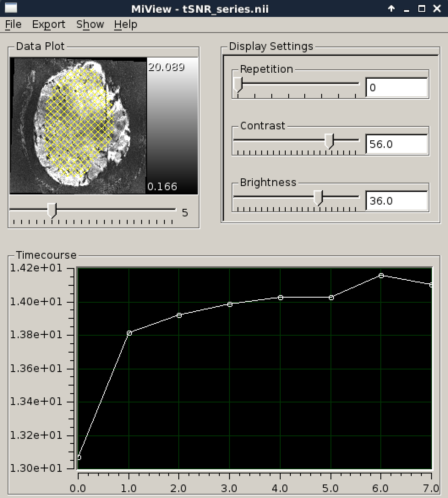The height and width of the screenshot is (498, 448).
Task: Click the timecourse data point at 1.0
Action: click(129, 333)
